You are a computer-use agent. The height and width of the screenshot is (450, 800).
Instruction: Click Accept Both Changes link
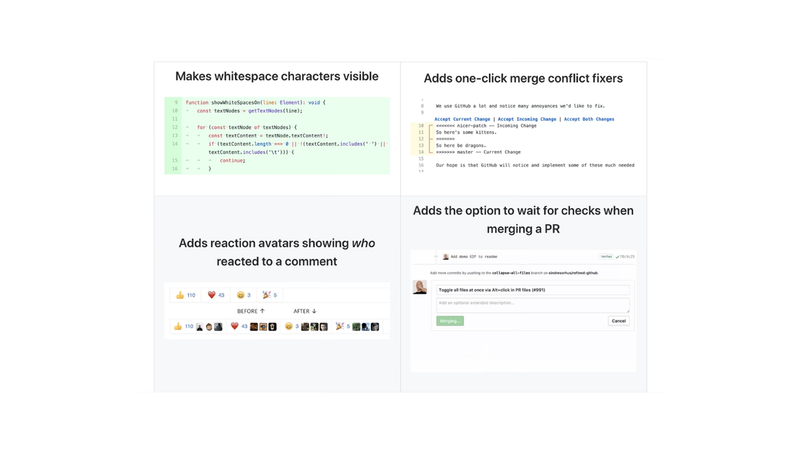[589, 119]
